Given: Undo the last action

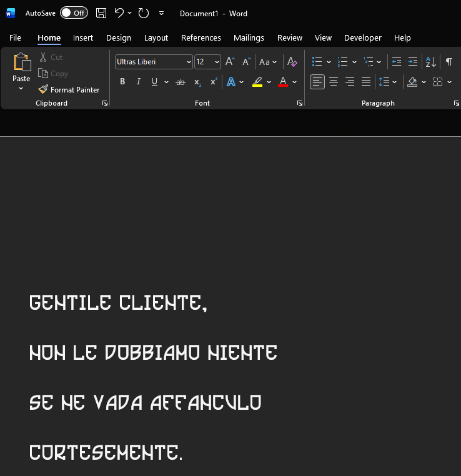Looking at the screenshot, I should pos(119,13).
